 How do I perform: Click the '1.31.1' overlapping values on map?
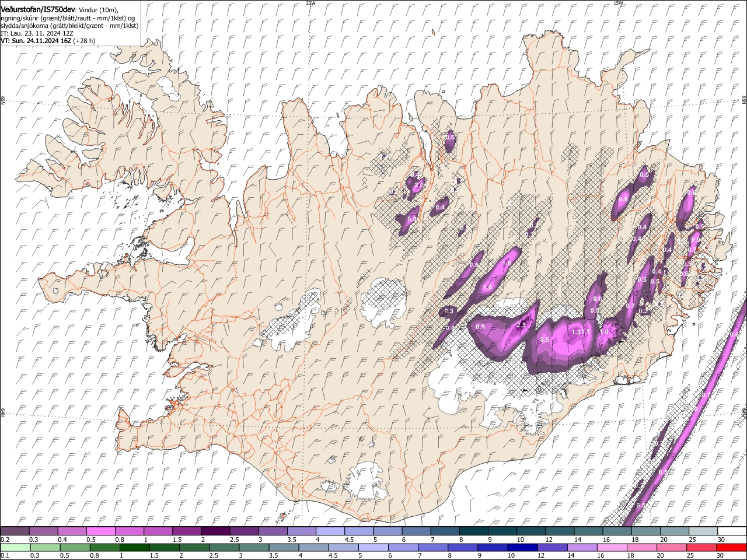click(582, 331)
